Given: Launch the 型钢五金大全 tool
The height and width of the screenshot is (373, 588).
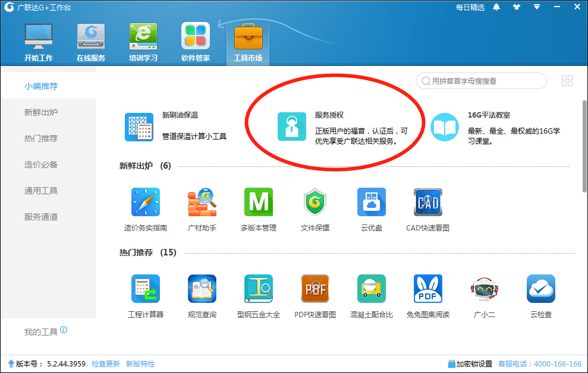Looking at the screenshot, I should click(259, 289).
